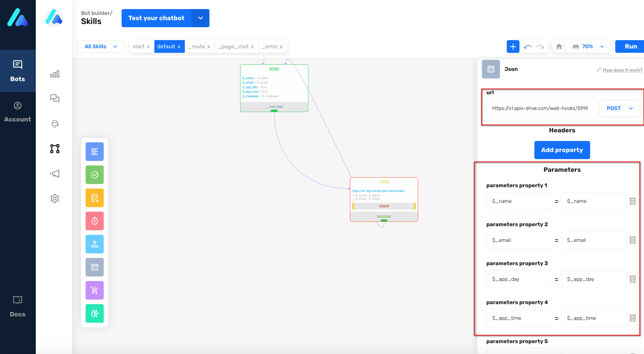The image size is (644, 354).
Task: Open the How does it work link
Action: coord(622,70)
